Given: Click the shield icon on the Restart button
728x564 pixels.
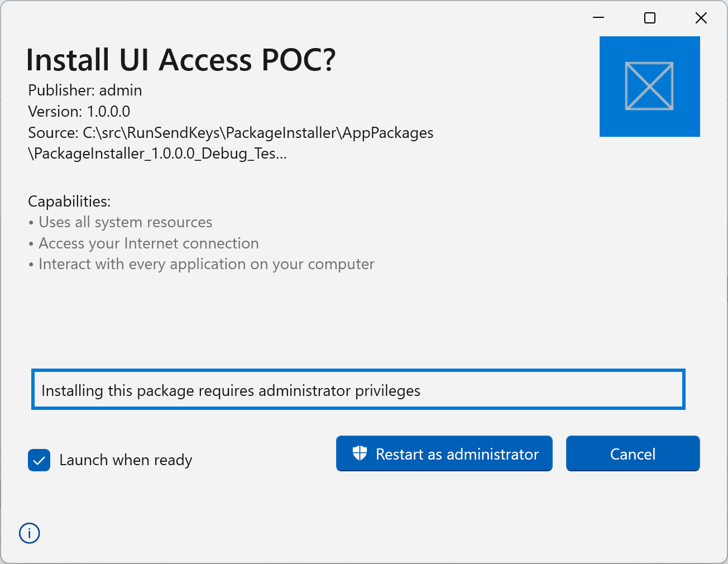Looking at the screenshot, I should (x=360, y=453).
